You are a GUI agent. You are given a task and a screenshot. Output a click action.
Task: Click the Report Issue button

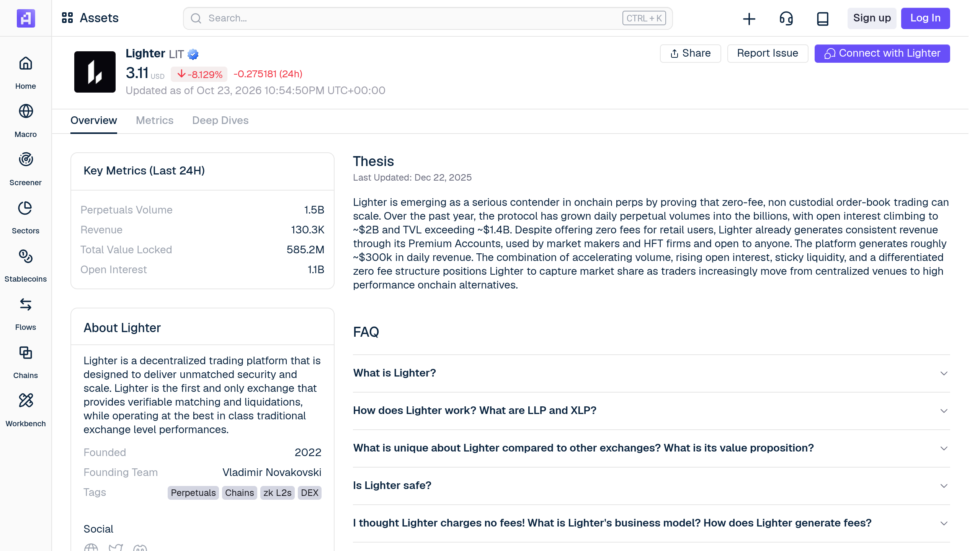768,54
